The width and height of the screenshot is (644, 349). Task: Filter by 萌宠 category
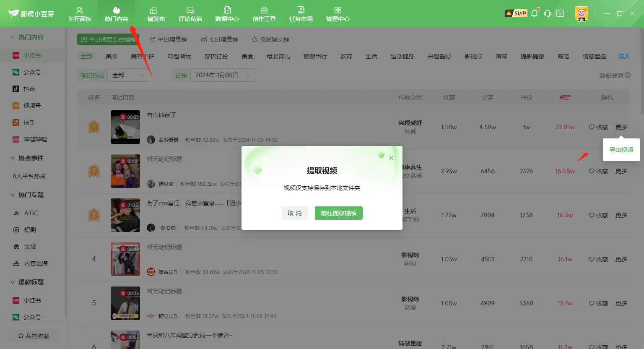point(563,56)
